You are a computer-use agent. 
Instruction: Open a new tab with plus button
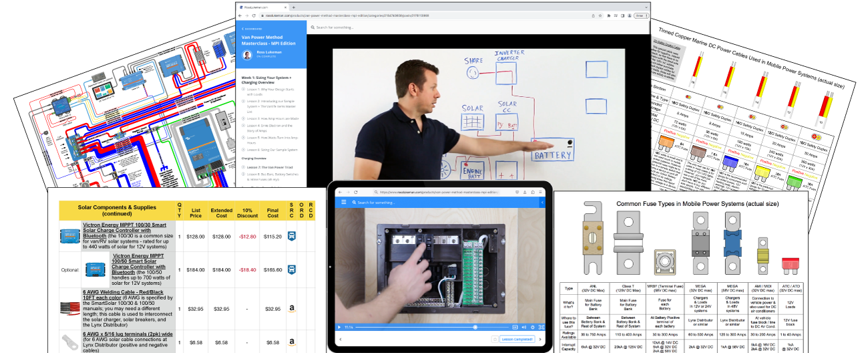294,7
